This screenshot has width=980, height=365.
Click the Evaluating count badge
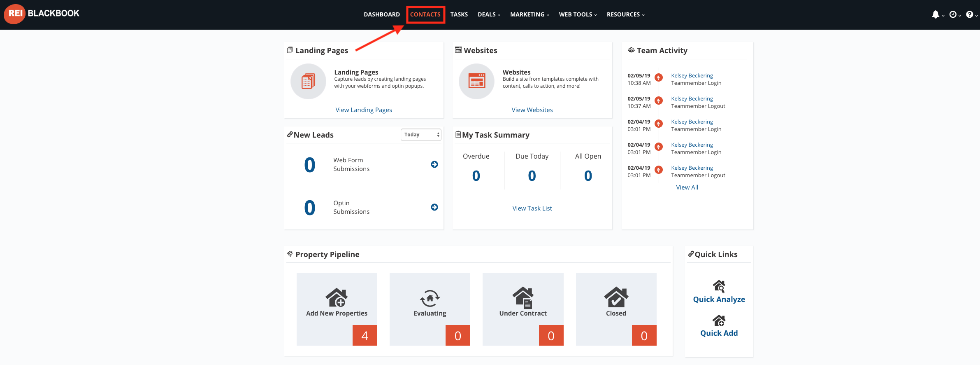coord(457,335)
